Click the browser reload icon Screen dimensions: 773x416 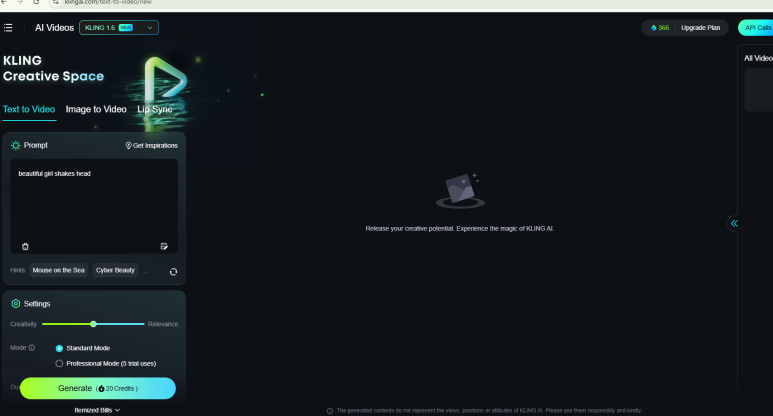click(x=36, y=2)
